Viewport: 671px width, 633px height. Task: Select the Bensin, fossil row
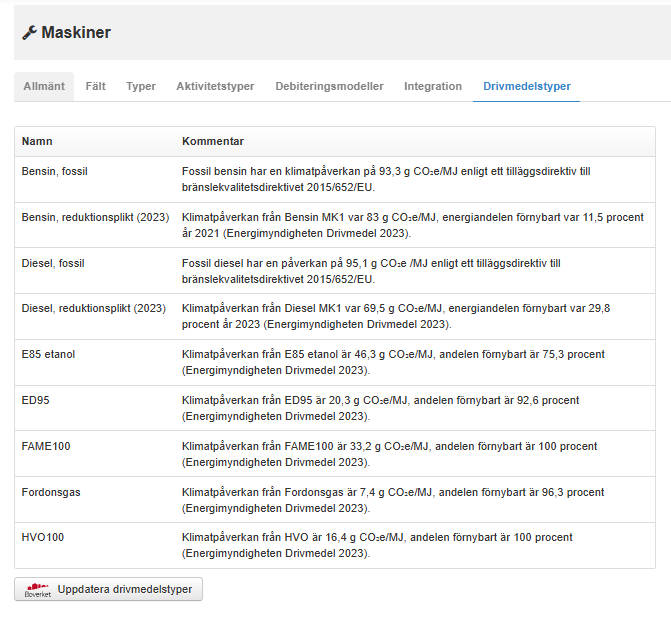(x=55, y=172)
